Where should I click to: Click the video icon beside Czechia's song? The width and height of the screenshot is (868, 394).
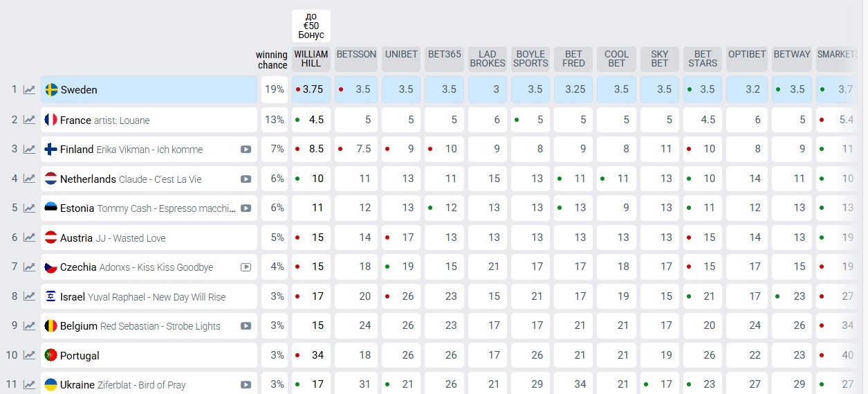[246, 267]
